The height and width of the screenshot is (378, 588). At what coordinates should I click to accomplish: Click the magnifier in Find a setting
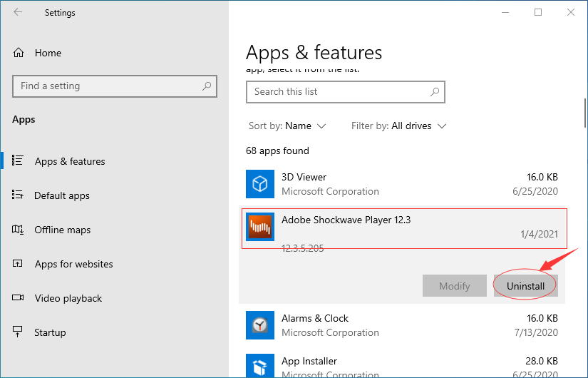[x=207, y=86]
